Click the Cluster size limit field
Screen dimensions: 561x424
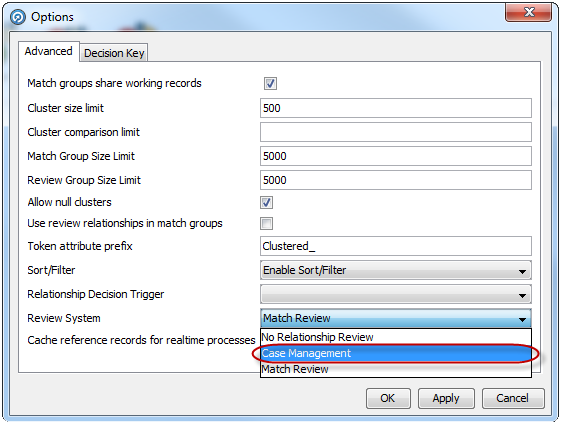396,108
